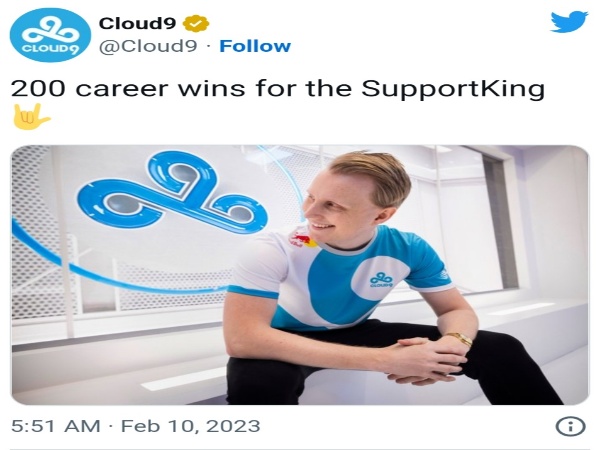
Task: Click the rock-on hand emoji
Action: click(x=31, y=117)
